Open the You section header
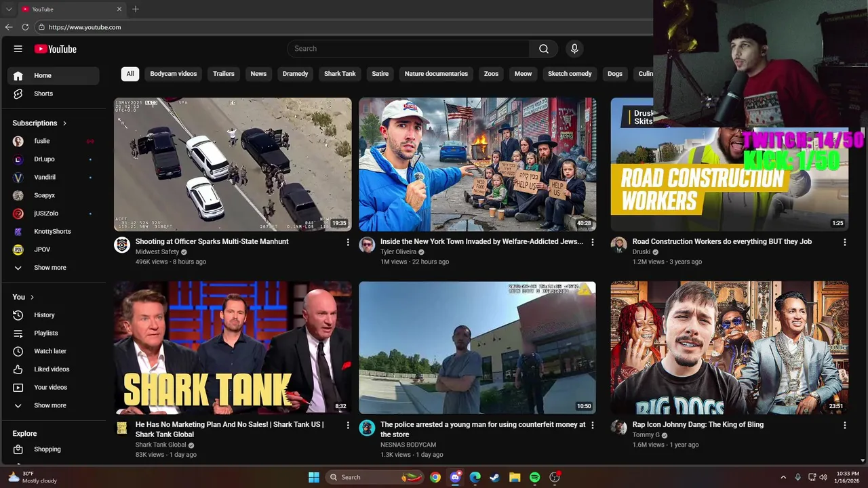 [x=23, y=297]
